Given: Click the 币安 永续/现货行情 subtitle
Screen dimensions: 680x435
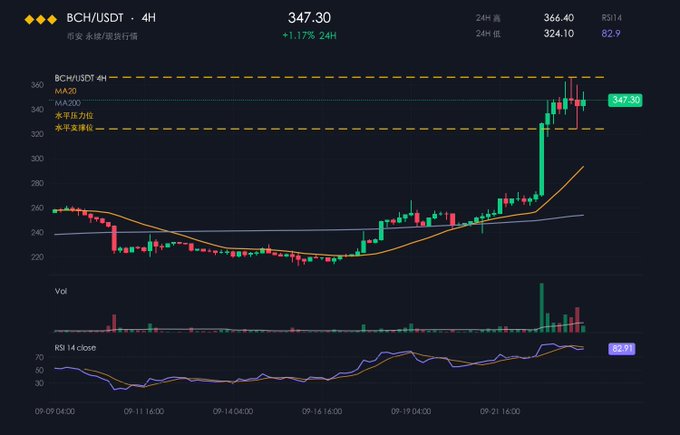Looking at the screenshot, I should click(102, 36).
